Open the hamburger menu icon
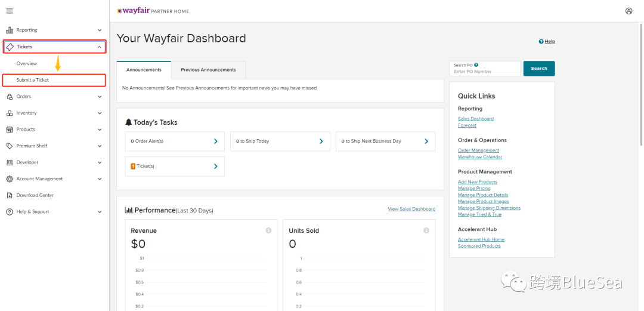This screenshot has height=311, width=644. [10, 11]
